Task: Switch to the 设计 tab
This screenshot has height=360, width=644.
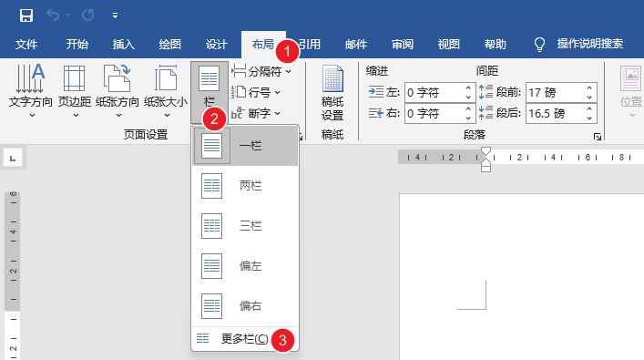Action: [217, 44]
